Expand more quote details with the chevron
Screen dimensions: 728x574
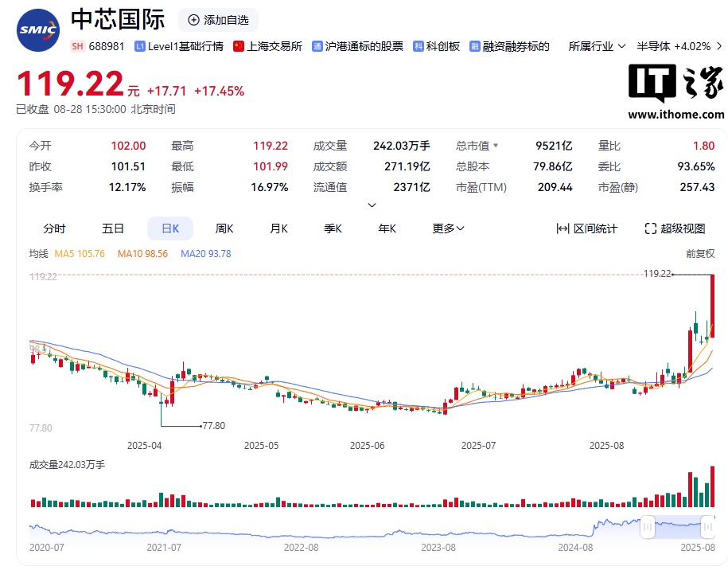click(372, 205)
